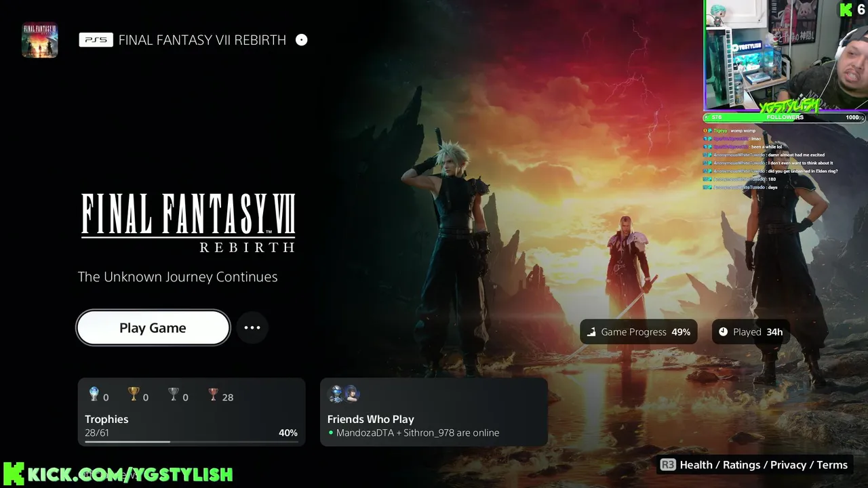Click the Game Progress icon
Viewport: 868px width, 488px height.
[x=591, y=332]
